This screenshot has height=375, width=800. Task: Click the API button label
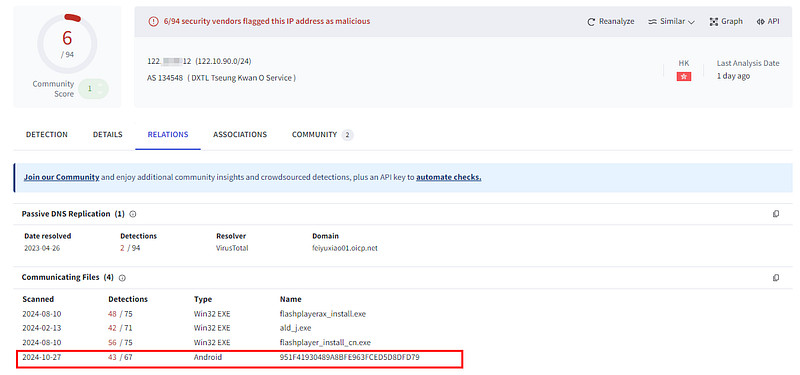[x=773, y=21]
